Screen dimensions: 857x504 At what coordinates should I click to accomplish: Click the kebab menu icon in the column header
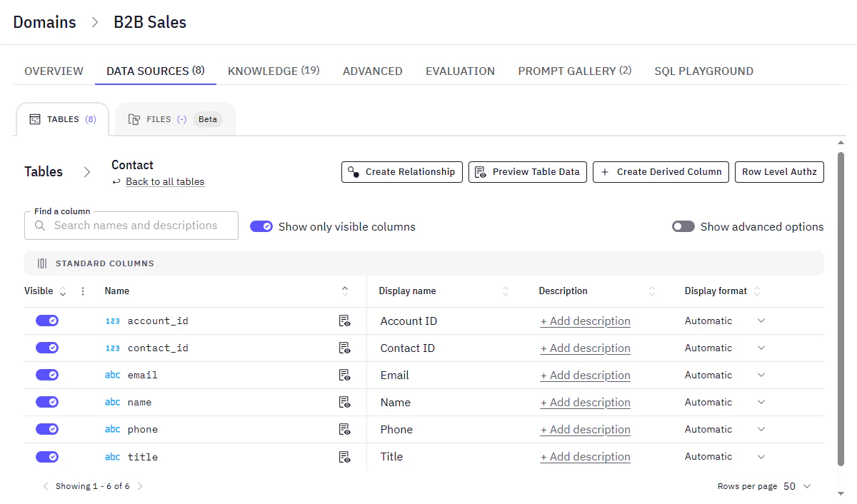tap(83, 291)
